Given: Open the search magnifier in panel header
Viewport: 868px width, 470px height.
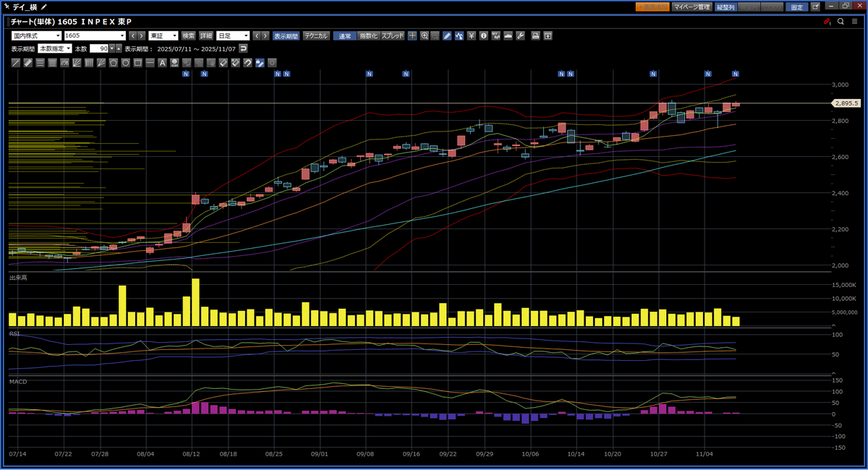Looking at the screenshot, I should [x=841, y=22].
